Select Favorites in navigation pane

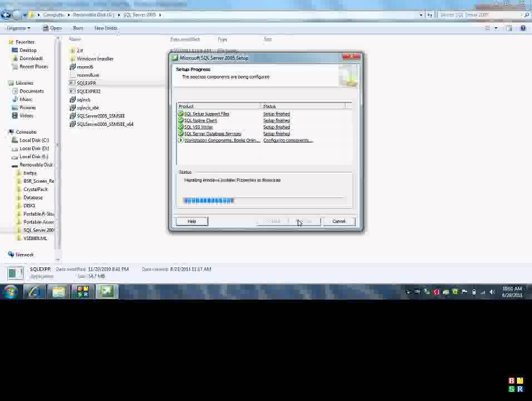pyautogui.click(x=25, y=42)
